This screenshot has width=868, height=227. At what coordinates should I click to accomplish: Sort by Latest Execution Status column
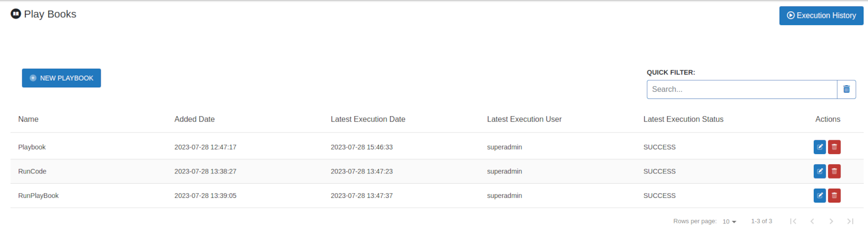683,119
